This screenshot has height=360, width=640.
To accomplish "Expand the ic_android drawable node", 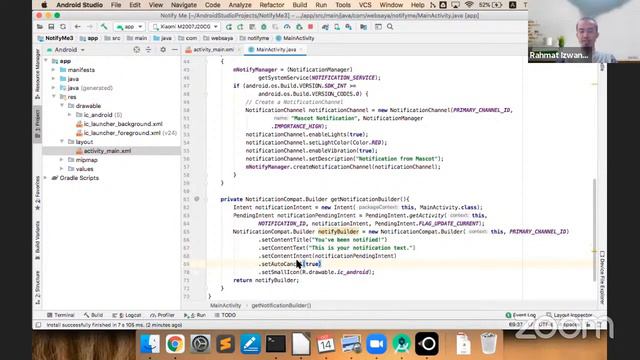I will tap(70, 115).
